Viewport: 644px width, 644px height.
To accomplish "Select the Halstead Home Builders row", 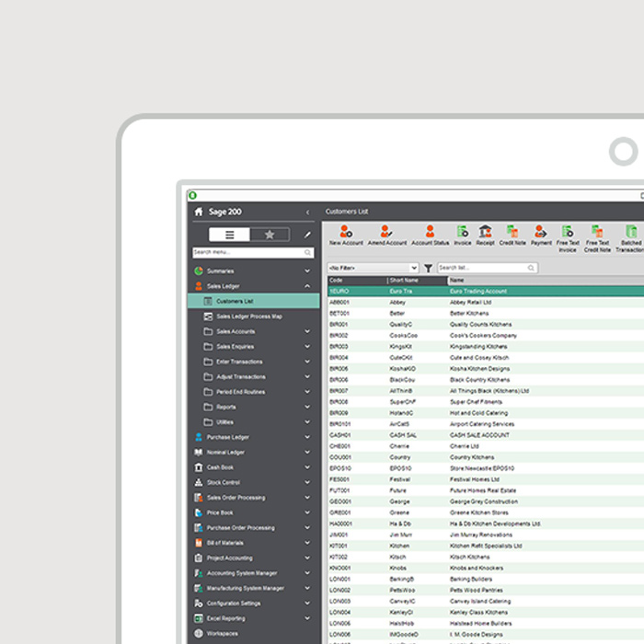I will pos(486,624).
